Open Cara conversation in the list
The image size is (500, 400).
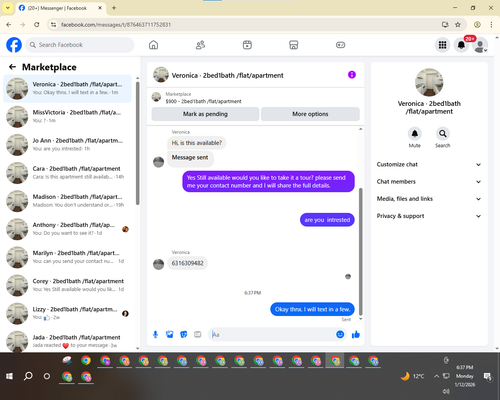[x=67, y=173]
